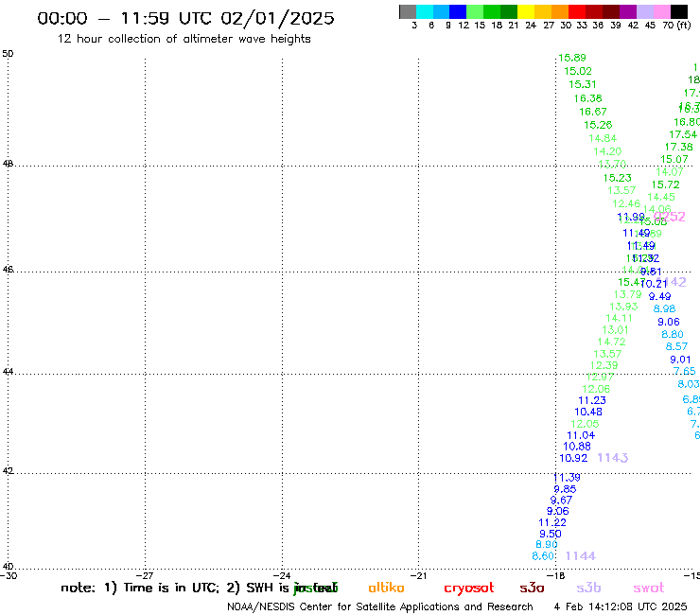Screen dimensions: 700x615
Task: Click the wave height value 15.23
Action: [x=618, y=178]
